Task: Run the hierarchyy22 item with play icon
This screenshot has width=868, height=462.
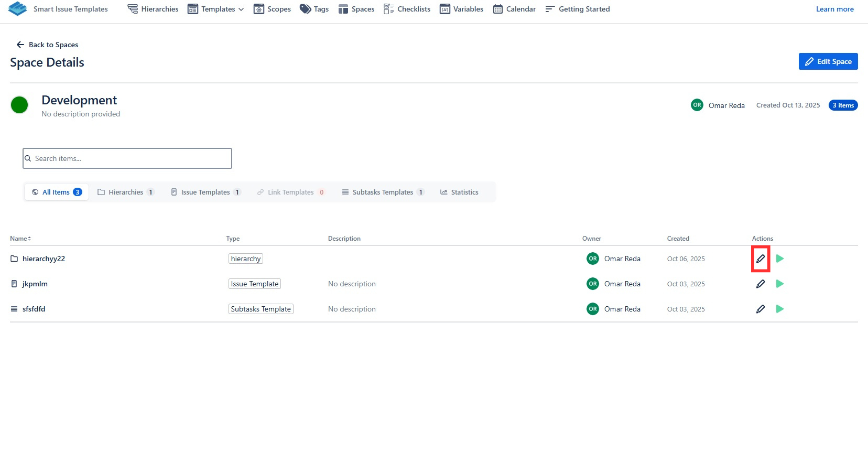Action: coord(779,259)
